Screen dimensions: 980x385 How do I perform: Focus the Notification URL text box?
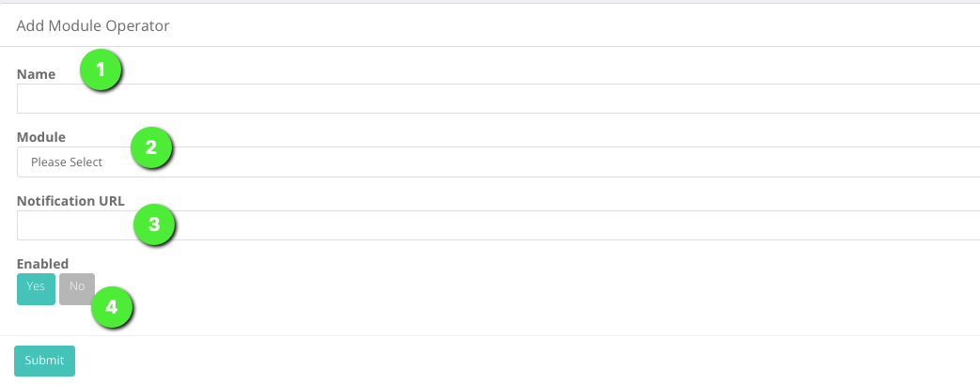click(498, 225)
